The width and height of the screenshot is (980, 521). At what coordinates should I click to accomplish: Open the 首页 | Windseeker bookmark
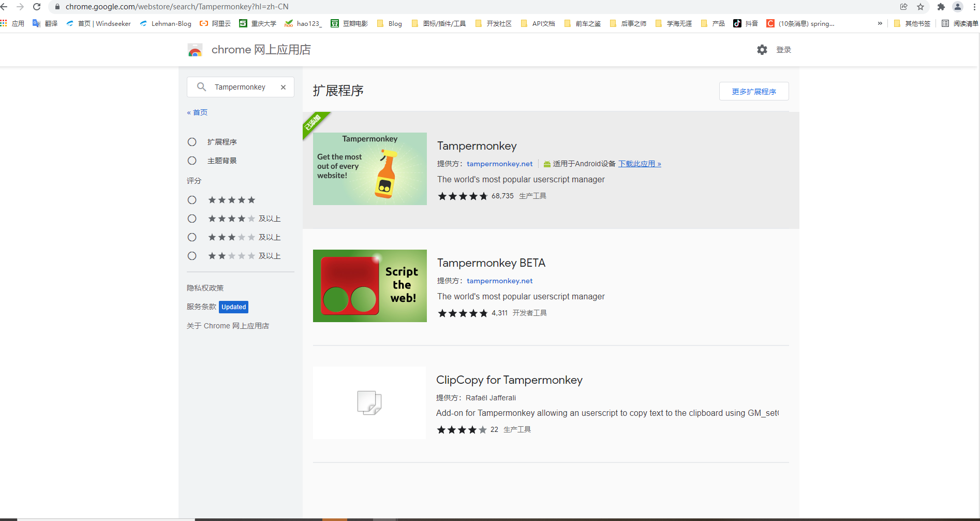98,23
